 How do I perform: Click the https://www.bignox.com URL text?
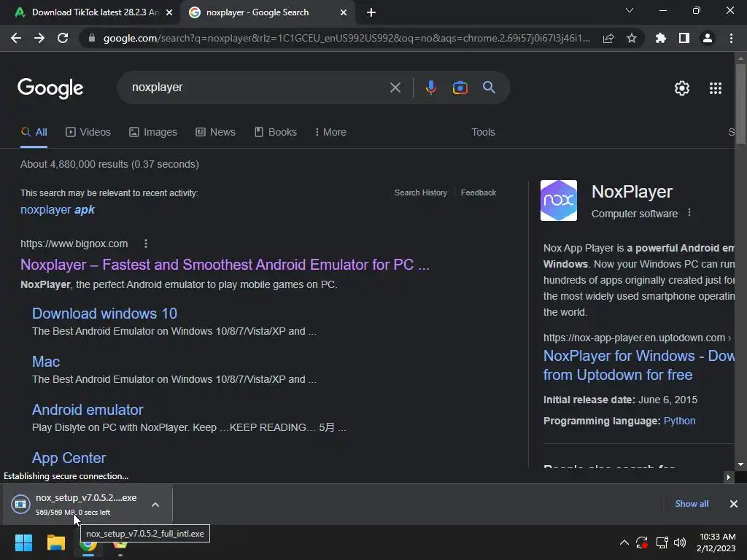tap(74, 244)
